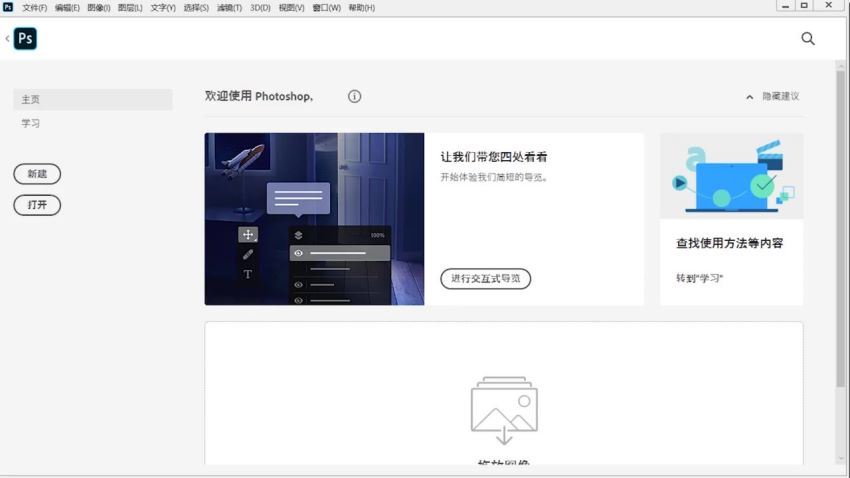Close the Photoshop window
This screenshot has width=850, height=478.
(828, 5)
